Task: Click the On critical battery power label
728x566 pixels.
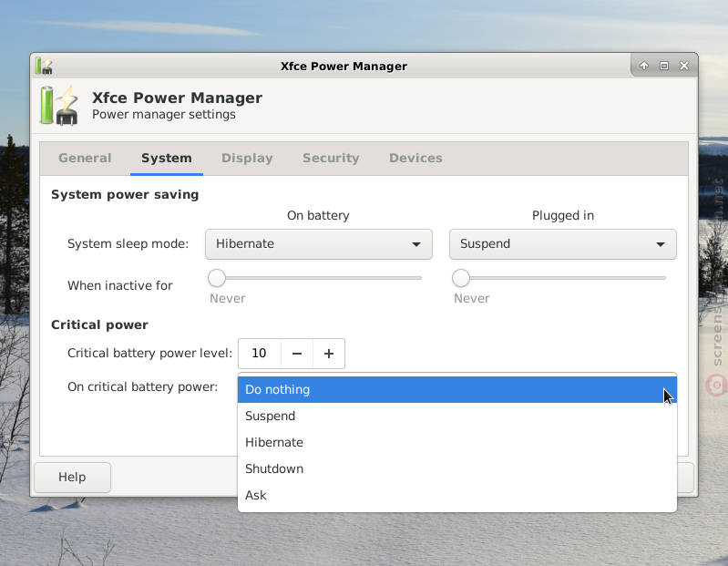Action: [142, 386]
